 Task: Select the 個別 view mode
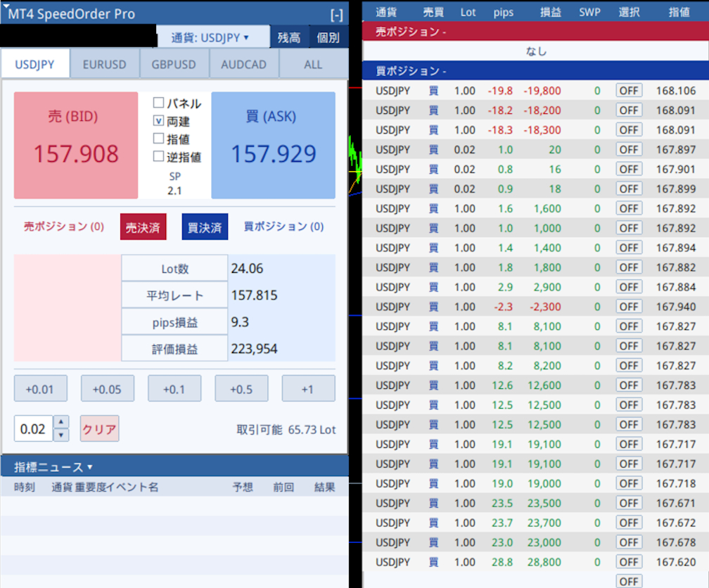tap(329, 37)
